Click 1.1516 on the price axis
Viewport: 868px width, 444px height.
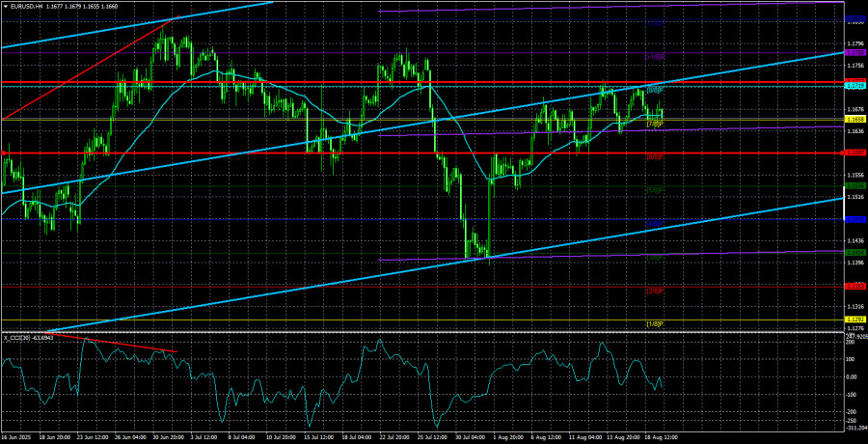point(855,197)
